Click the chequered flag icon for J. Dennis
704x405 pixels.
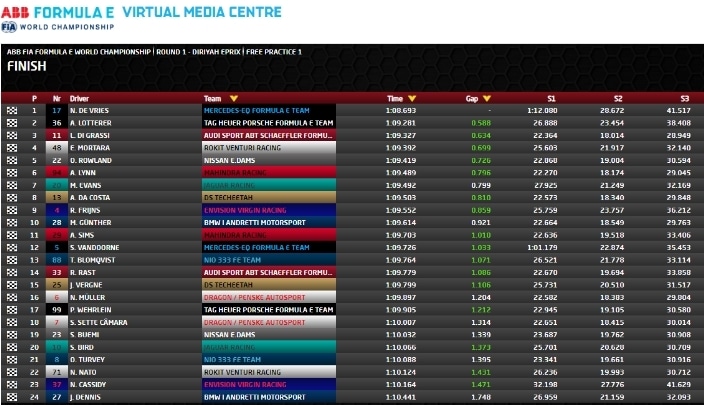pyautogui.click(x=12, y=397)
